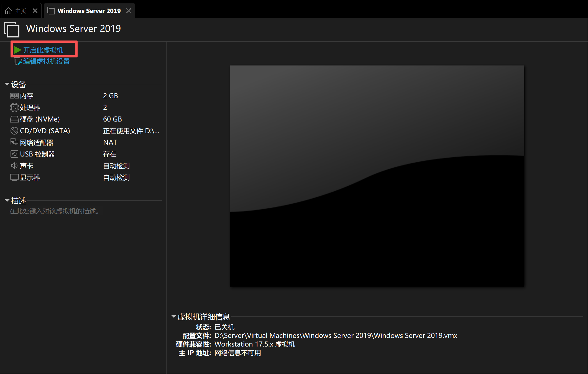Select the 内存 device row label
Image resolution: width=588 pixels, height=374 pixels.
(x=27, y=96)
